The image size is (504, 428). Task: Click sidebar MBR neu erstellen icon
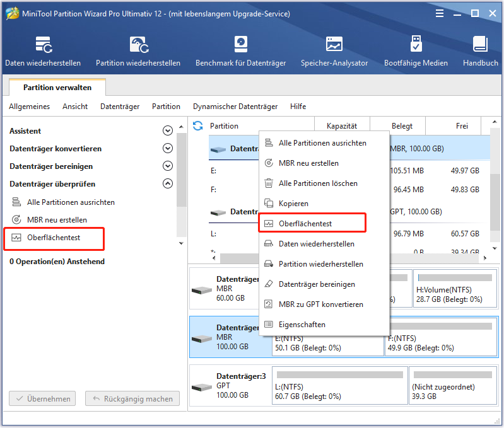pos(16,219)
